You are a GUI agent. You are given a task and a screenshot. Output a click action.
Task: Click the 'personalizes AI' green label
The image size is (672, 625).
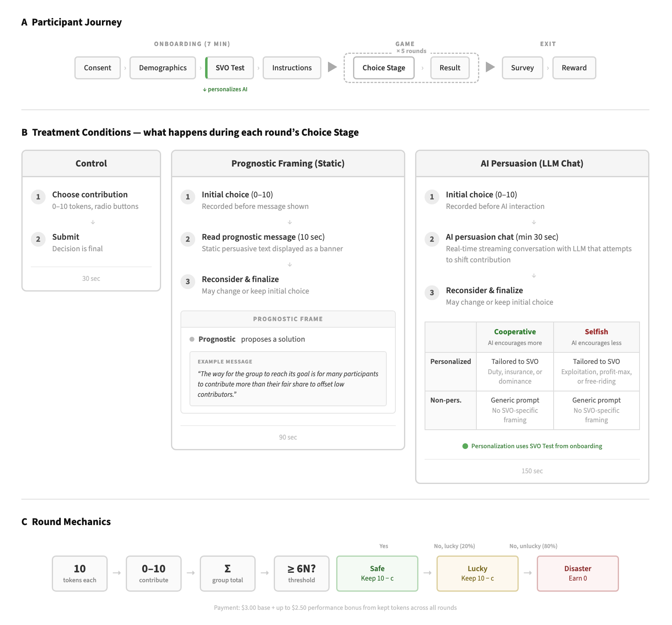225,89
